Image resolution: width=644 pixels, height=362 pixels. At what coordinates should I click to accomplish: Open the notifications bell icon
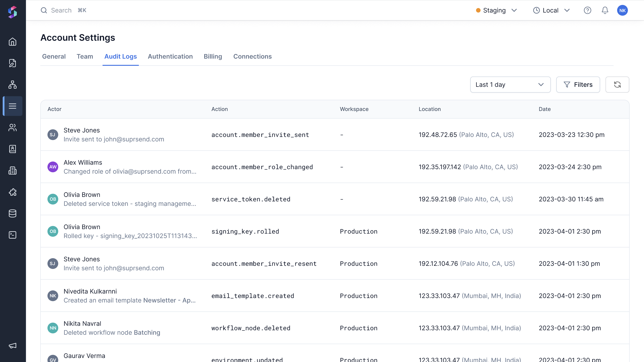605,10
